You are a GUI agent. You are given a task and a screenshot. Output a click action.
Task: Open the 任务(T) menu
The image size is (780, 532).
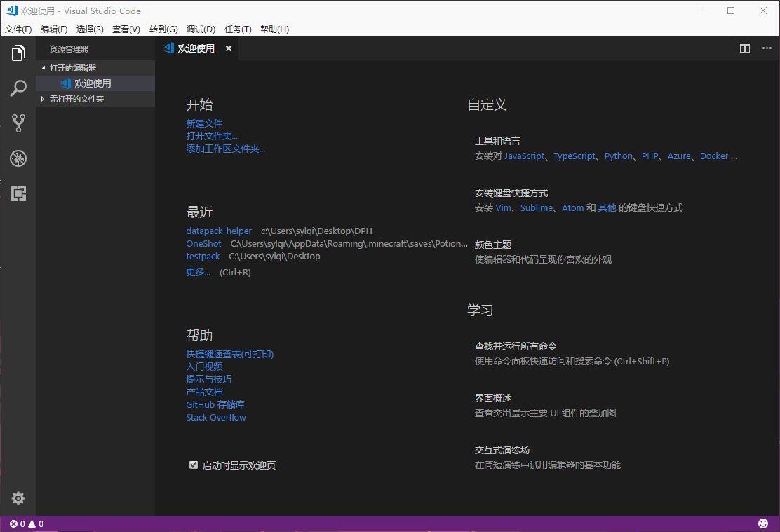pos(238,29)
